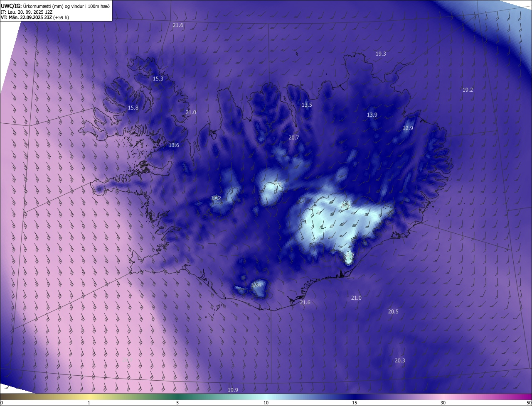Select the 13.5 value on the map
The width and height of the screenshot is (532, 406).
coord(307,105)
